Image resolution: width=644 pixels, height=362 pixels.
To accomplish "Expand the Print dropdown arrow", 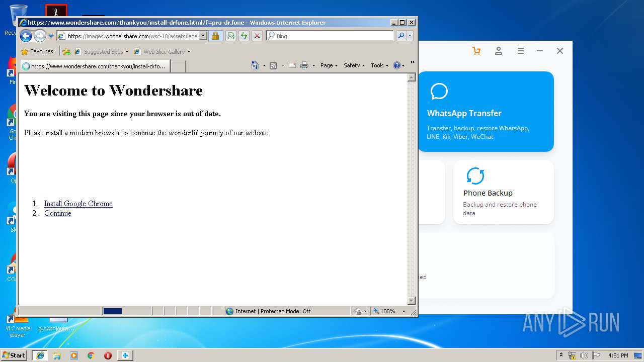I will click(x=313, y=65).
